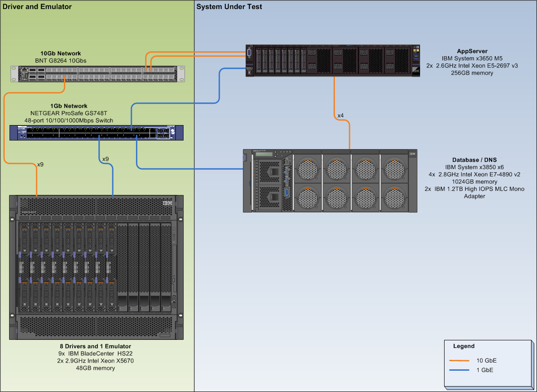Click the "AppServer" title label
Image resolution: width=537 pixels, height=392 pixels.
point(472,51)
